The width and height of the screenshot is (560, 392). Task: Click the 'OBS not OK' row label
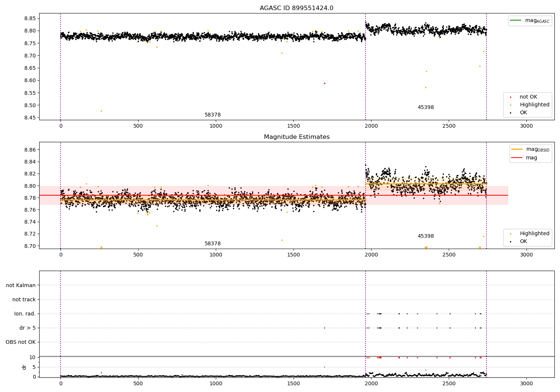coord(21,342)
